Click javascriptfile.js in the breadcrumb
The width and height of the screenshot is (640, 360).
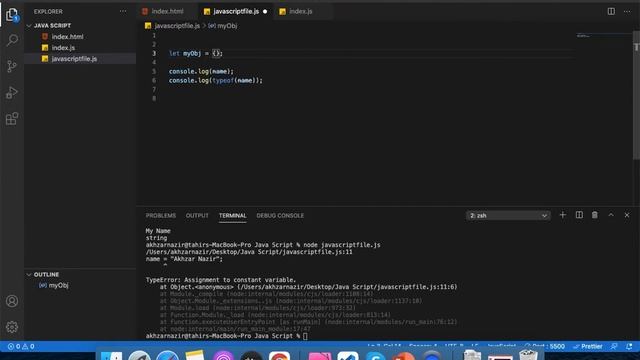pos(177,26)
